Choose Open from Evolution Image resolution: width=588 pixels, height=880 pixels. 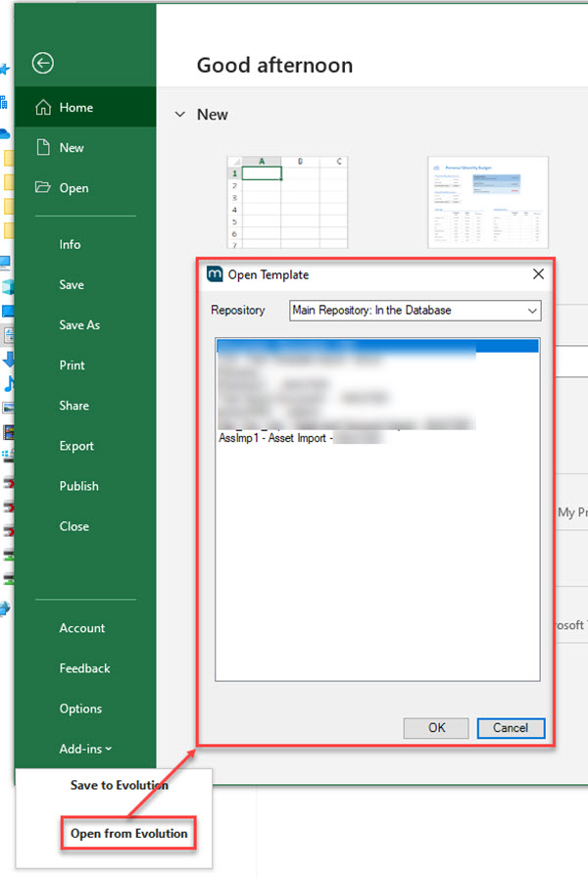click(x=128, y=833)
